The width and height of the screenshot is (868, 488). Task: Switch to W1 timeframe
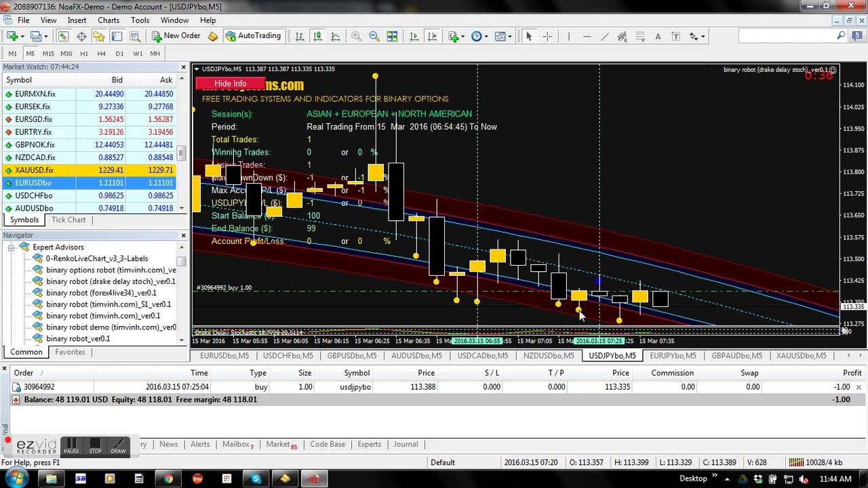[x=138, y=54]
